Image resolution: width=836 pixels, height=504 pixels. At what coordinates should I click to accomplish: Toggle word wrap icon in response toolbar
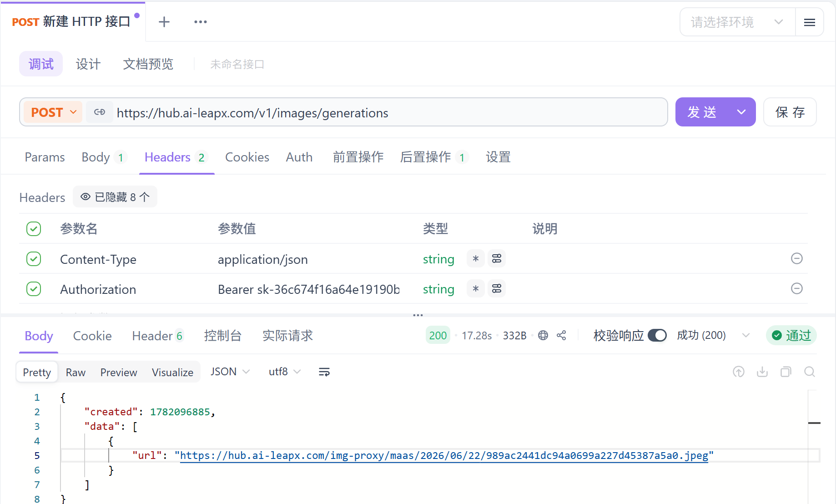(324, 372)
